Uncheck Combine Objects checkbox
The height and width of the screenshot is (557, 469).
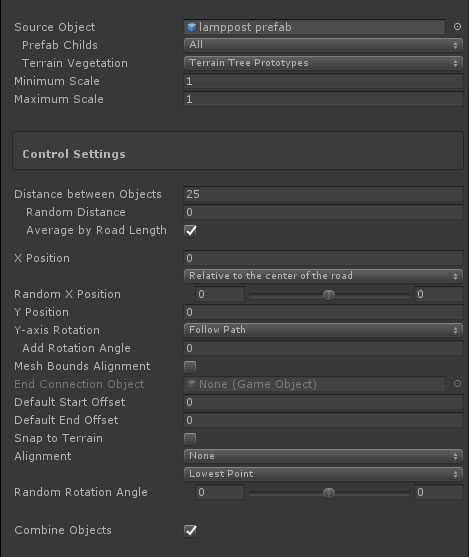pos(190,531)
